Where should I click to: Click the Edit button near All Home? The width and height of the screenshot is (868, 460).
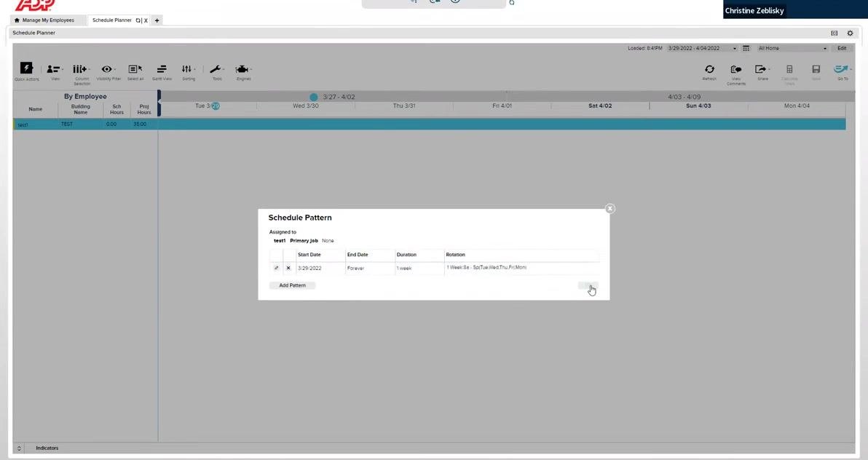click(x=842, y=48)
